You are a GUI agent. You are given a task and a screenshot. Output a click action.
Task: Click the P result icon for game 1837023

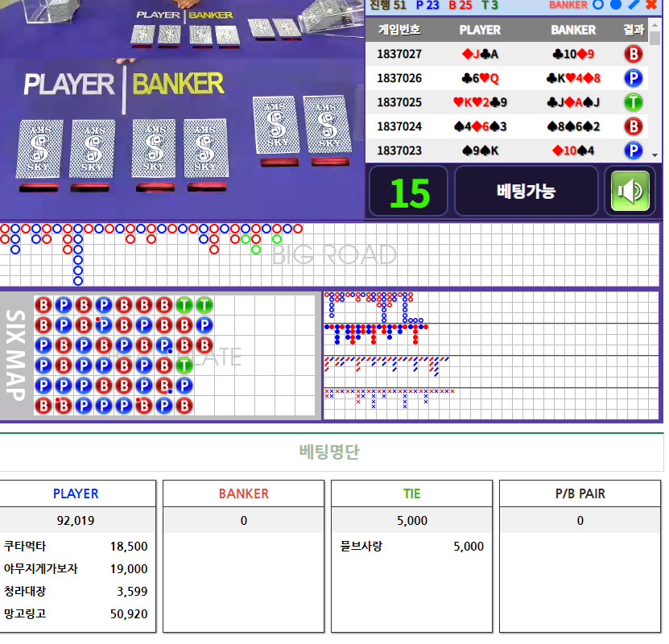click(x=633, y=151)
